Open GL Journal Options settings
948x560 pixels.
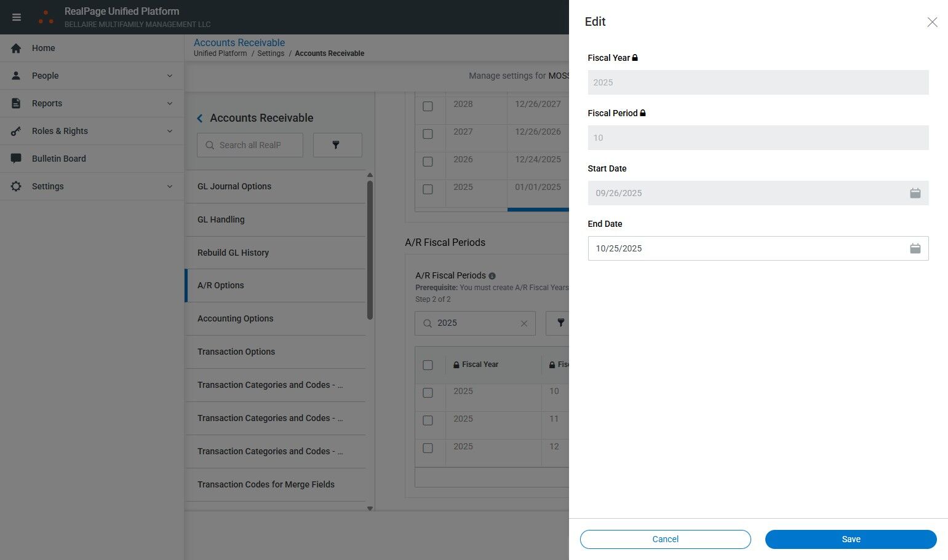pos(234,186)
